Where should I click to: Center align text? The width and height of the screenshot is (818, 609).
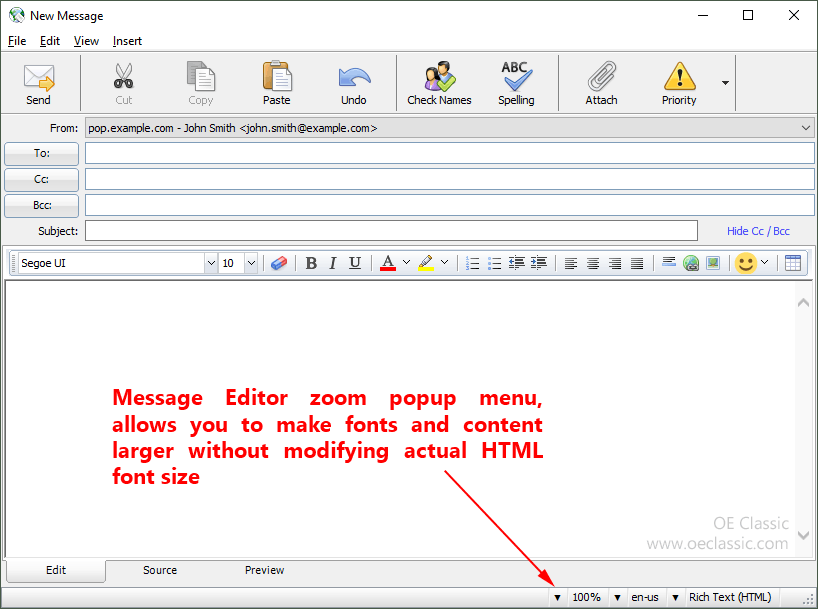click(593, 264)
